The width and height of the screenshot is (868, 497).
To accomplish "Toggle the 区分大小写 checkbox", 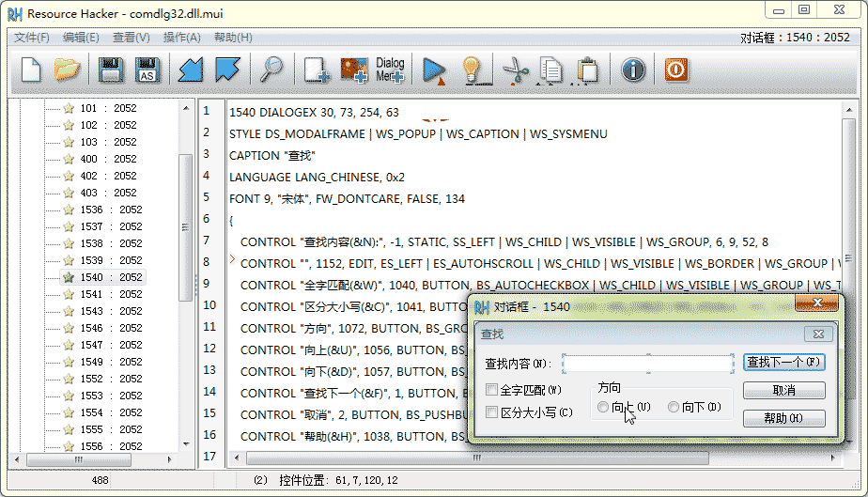I will pos(492,412).
